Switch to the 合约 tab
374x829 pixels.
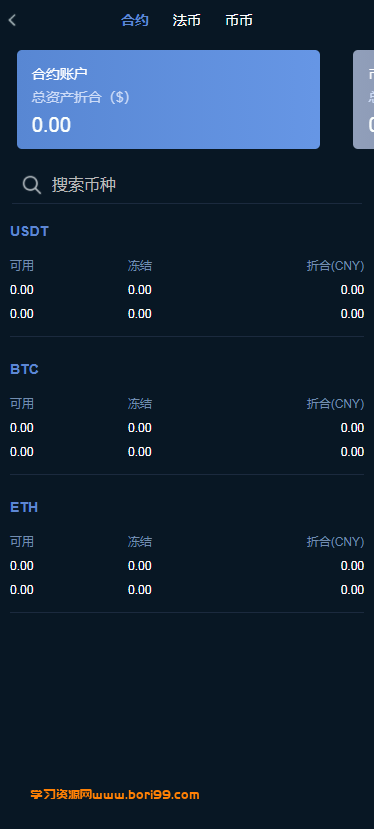[x=135, y=21]
